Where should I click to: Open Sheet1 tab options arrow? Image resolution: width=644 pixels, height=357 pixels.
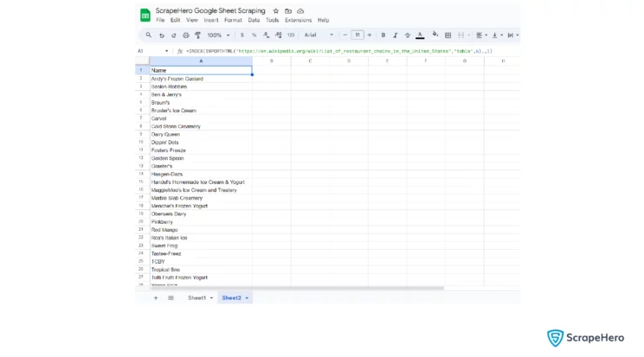pos(211,298)
